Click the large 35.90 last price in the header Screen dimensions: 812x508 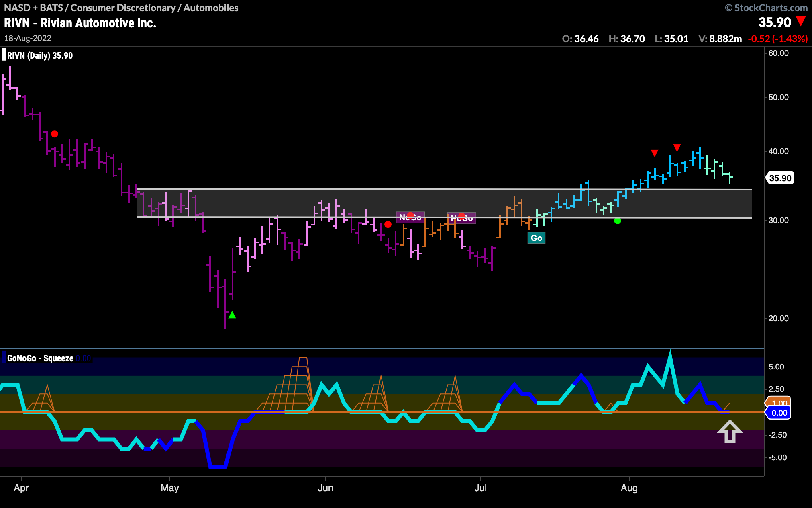coord(775,22)
